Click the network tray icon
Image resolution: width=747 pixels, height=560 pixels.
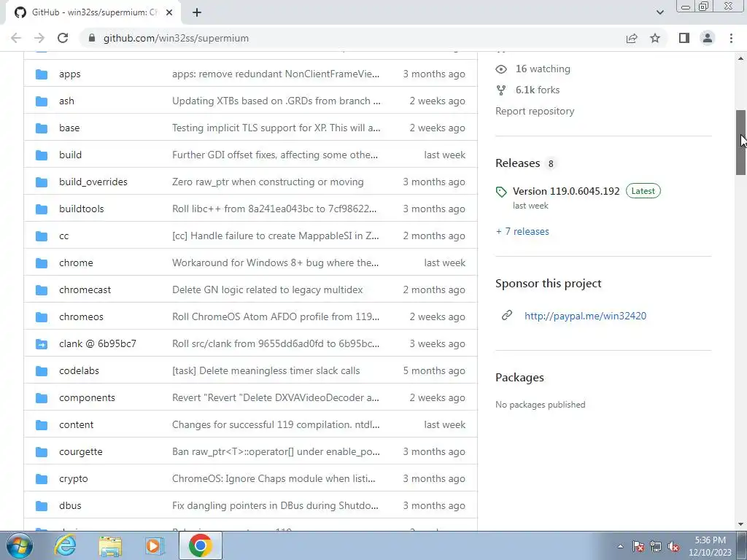(656, 547)
